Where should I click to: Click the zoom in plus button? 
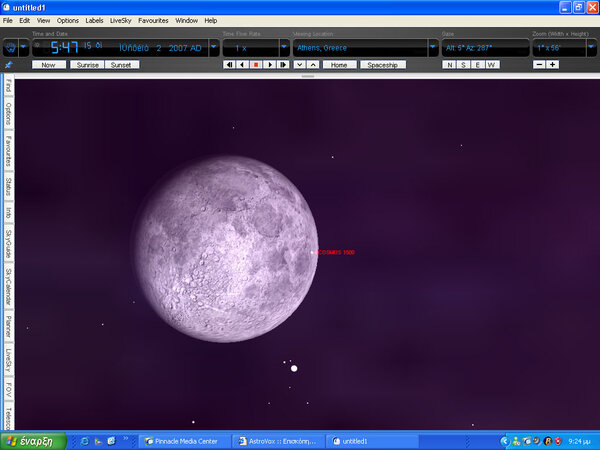click(x=553, y=64)
